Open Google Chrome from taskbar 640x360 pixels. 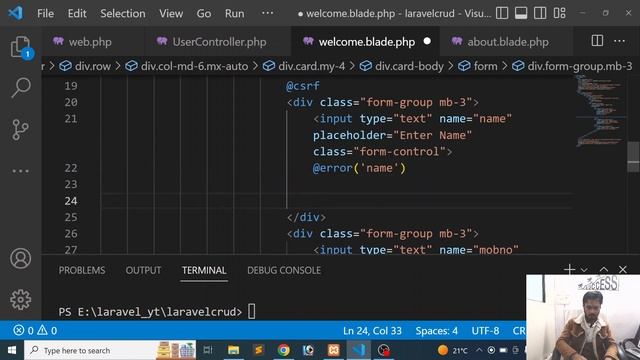point(284,350)
